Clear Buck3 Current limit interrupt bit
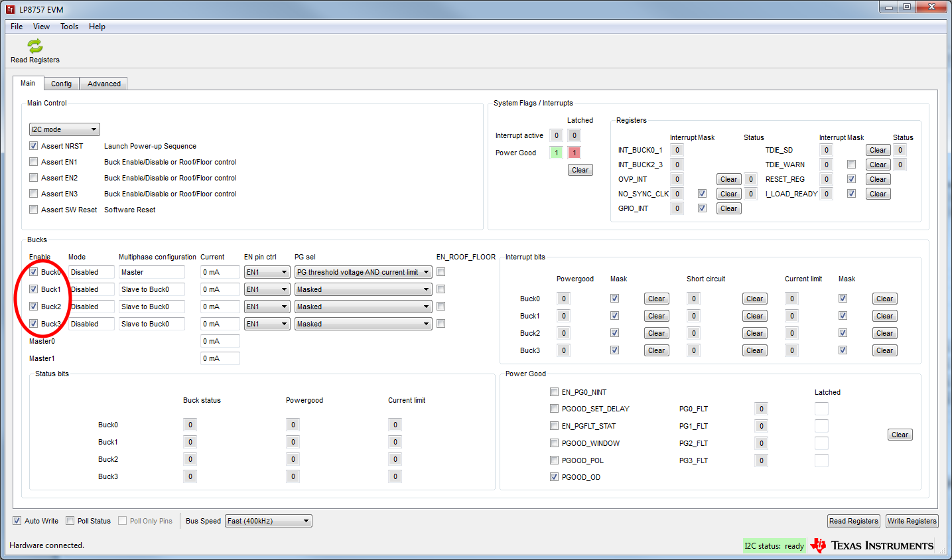 coord(885,350)
